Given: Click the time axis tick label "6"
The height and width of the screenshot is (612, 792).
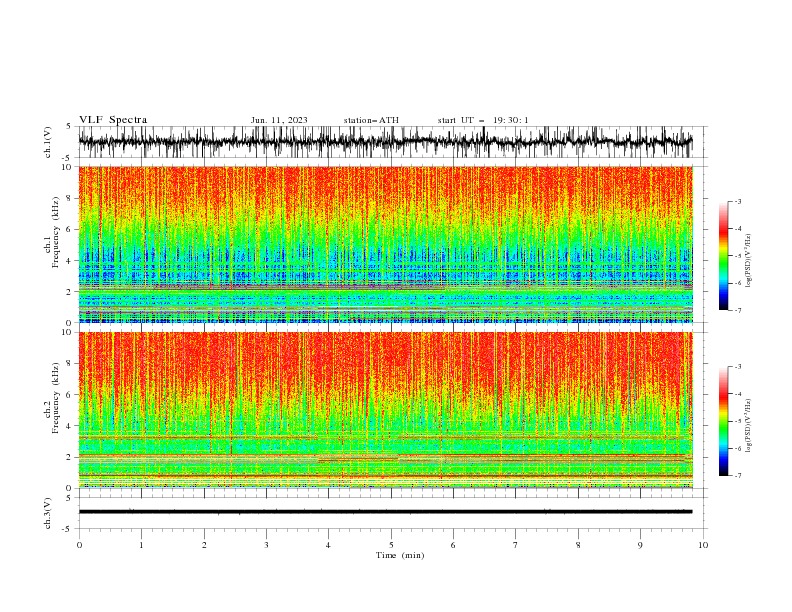Looking at the screenshot, I should (453, 545).
